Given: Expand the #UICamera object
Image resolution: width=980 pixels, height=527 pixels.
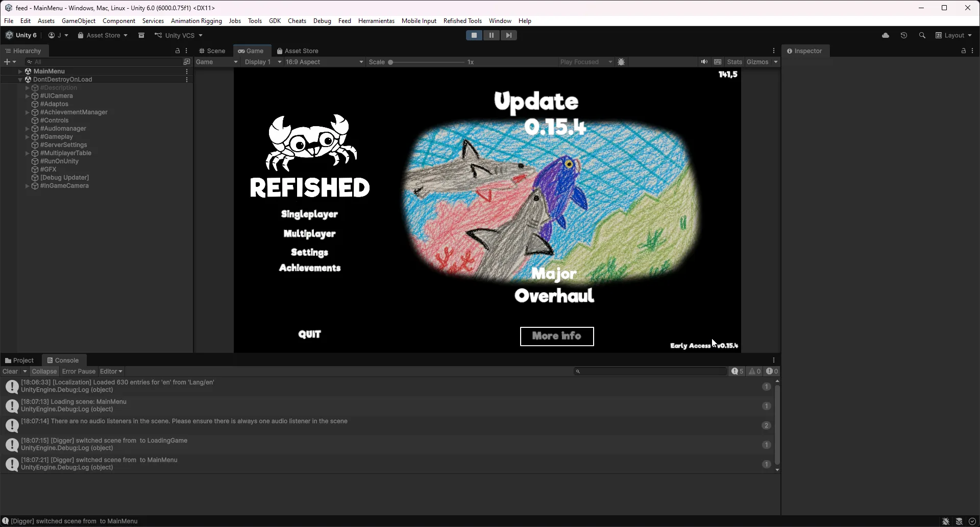Looking at the screenshot, I should click(27, 96).
